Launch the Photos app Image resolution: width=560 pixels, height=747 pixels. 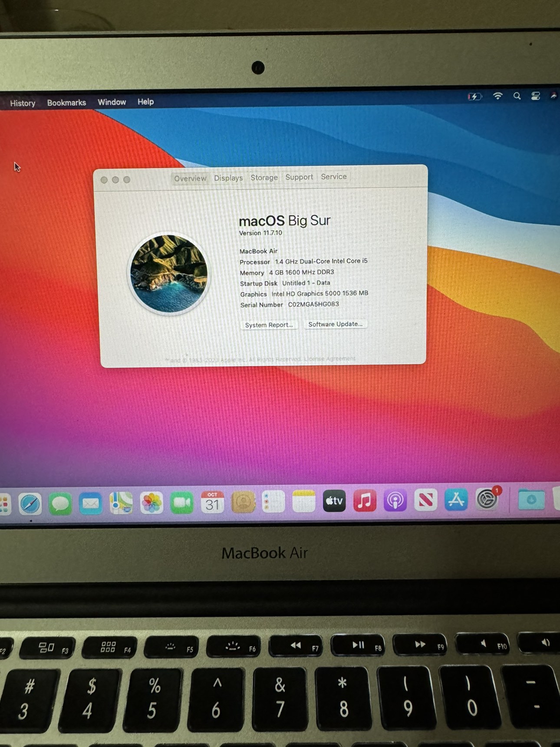coord(152,503)
